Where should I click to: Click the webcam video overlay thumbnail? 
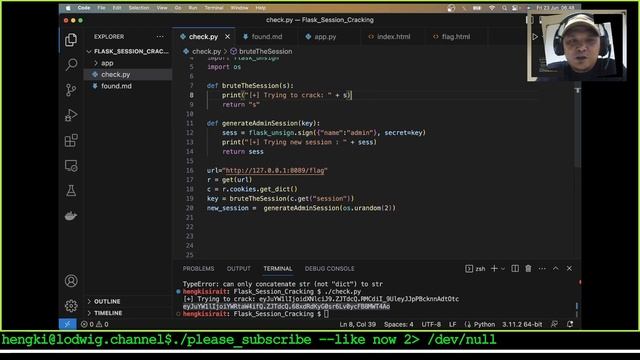tap(577, 46)
